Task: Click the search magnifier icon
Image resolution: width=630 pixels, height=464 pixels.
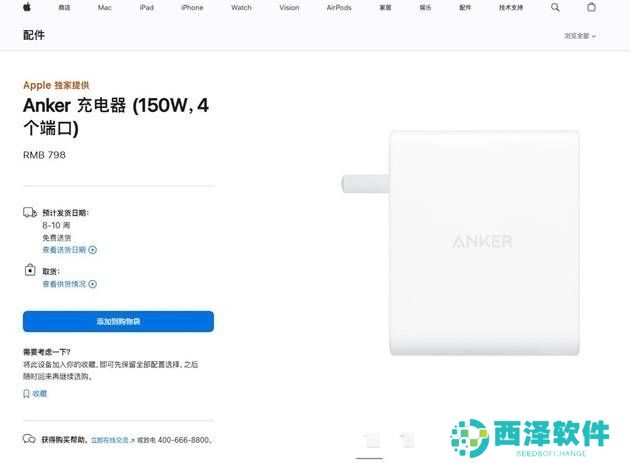Action: tap(555, 7)
